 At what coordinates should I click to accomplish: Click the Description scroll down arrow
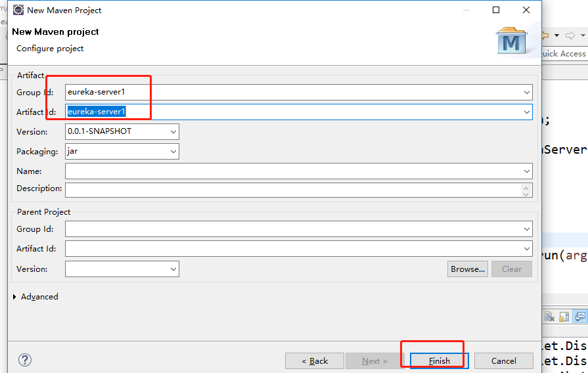[x=526, y=194]
